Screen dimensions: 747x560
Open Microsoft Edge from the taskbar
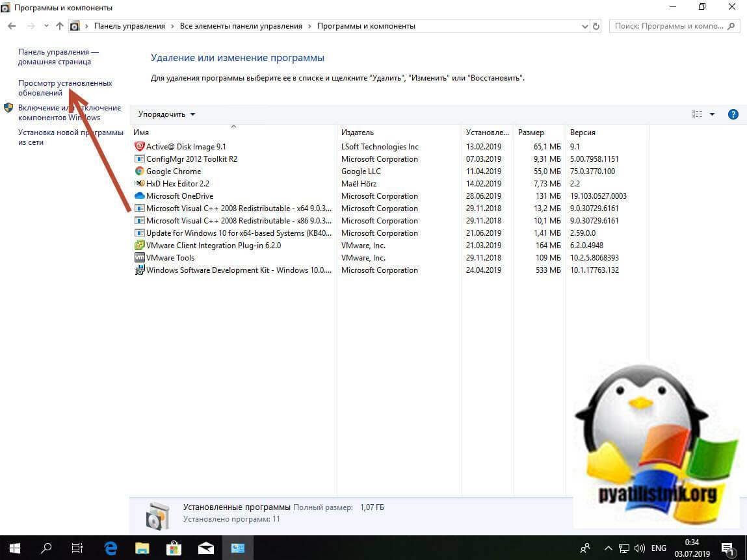[111, 548]
